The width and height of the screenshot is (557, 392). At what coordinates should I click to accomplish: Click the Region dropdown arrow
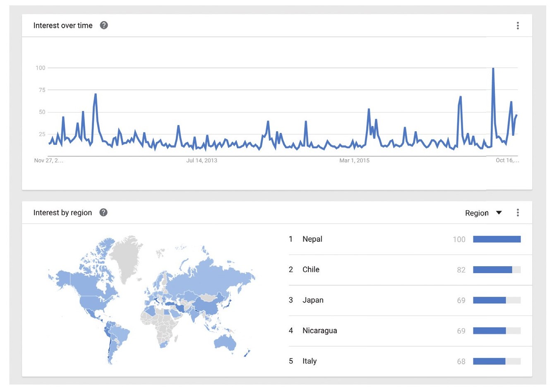click(499, 213)
